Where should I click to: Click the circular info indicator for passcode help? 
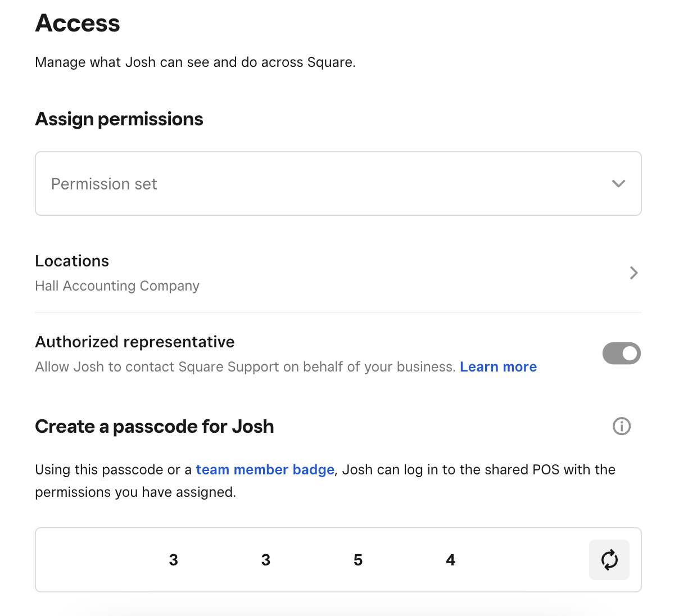pos(622,426)
